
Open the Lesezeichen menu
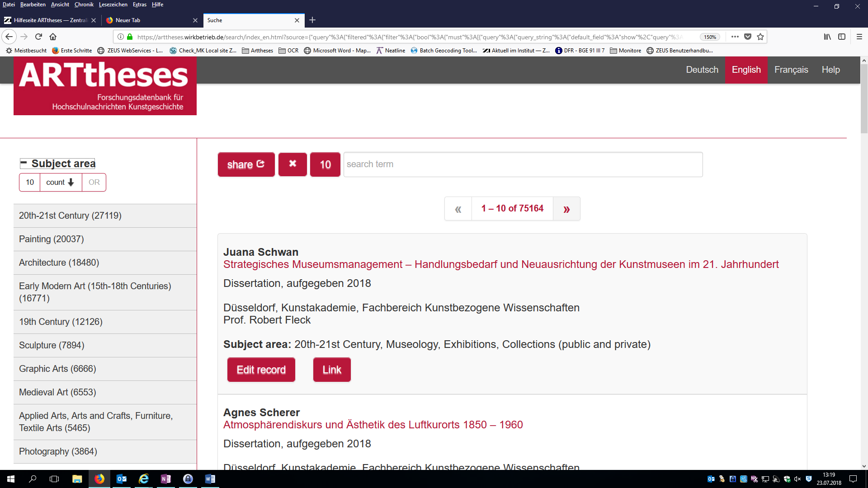point(113,5)
